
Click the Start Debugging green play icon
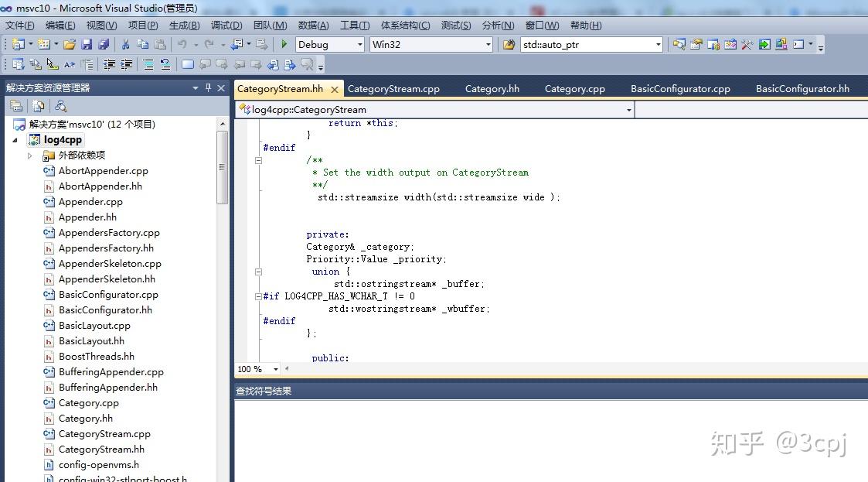pyautogui.click(x=284, y=45)
